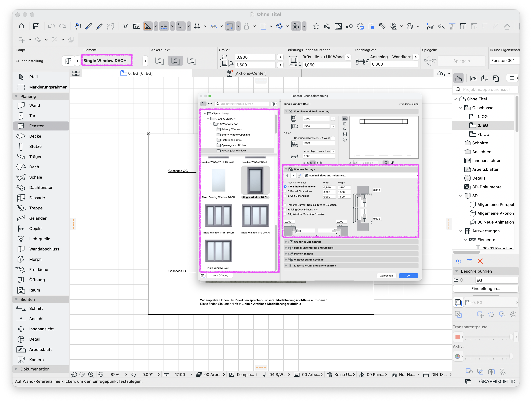This screenshot has height=402, width=532.
Task: Expand the Bemaßungsmarker und Stempel panel
Action: (x=286, y=248)
